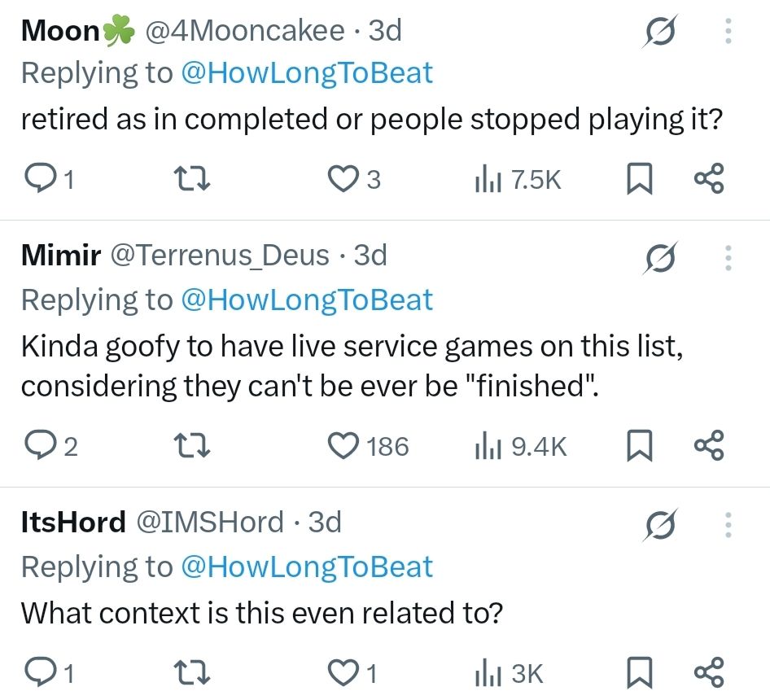The image size is (770, 700).
Task: Share Mimir's tweet
Action: click(x=707, y=445)
